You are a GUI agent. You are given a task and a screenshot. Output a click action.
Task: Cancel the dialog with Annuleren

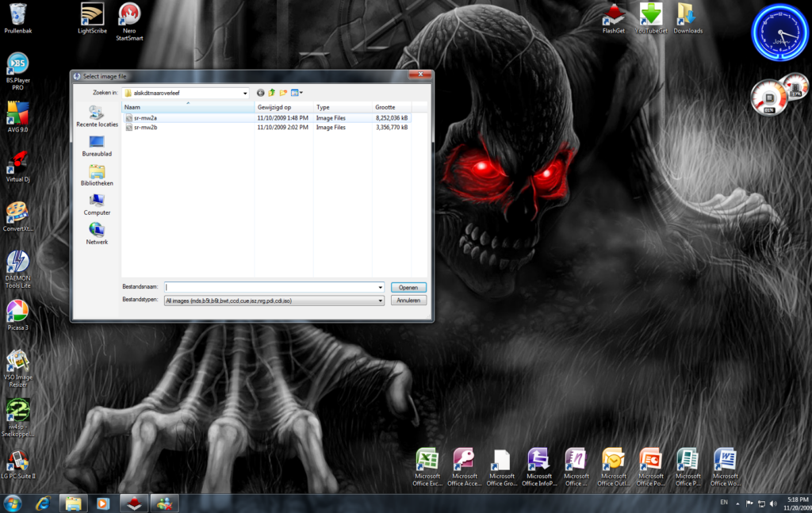(408, 301)
